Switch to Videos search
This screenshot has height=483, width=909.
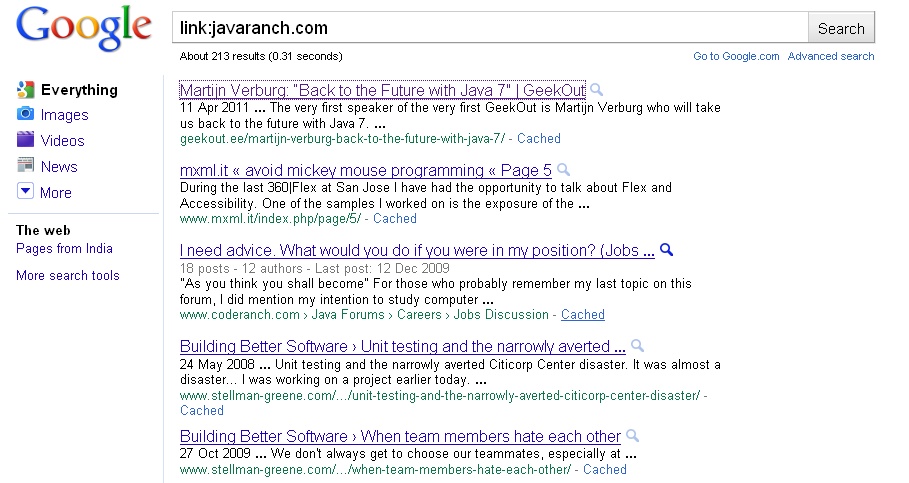point(63,141)
